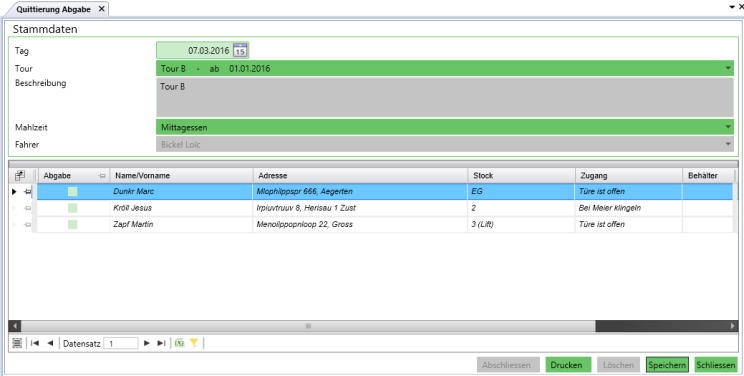Click the pin icon on Dunkr Marc row
Image resolution: width=744 pixels, height=376 pixels.
(x=28, y=192)
